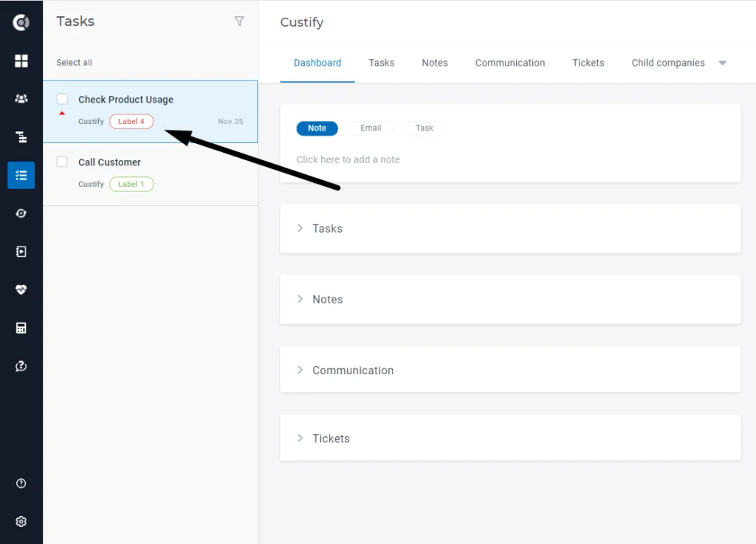Viewport: 756px width, 544px height.
Task: Expand the Notes section chevron
Action: point(300,299)
